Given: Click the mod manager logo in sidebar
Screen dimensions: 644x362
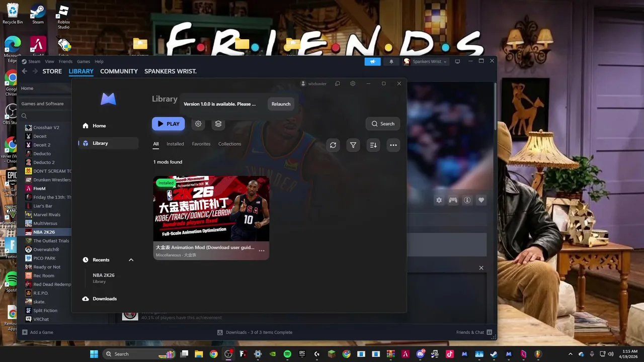Looking at the screenshot, I should pos(108,99).
